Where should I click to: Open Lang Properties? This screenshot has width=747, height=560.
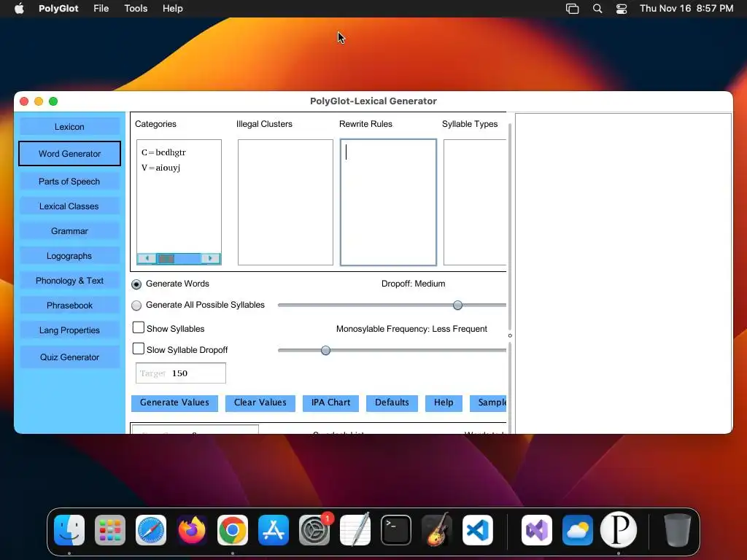pyautogui.click(x=69, y=330)
